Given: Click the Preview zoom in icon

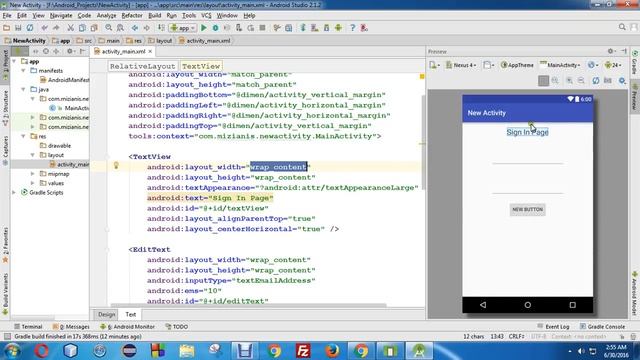Looking at the screenshot, I should click(569, 81).
